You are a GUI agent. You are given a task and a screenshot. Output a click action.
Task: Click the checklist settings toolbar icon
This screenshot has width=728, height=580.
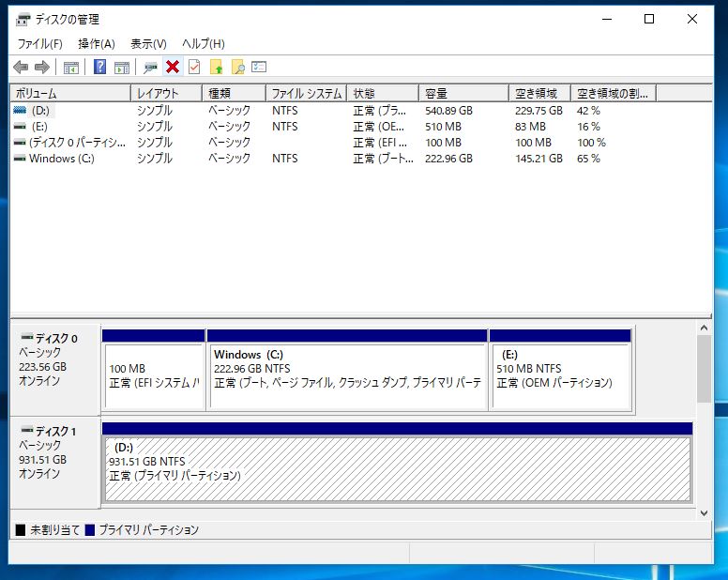(x=260, y=67)
